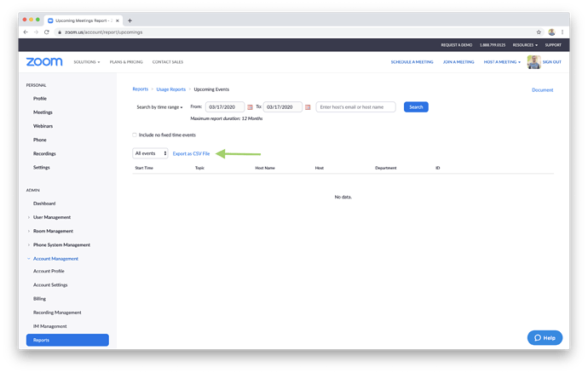Reload the page with the refresh icon

tap(47, 32)
